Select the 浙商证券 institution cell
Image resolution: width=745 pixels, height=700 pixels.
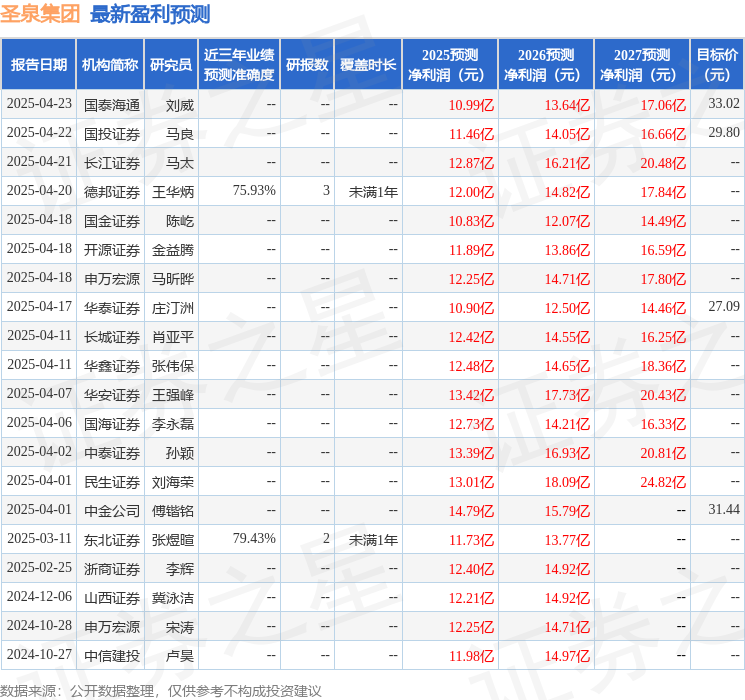(112, 569)
